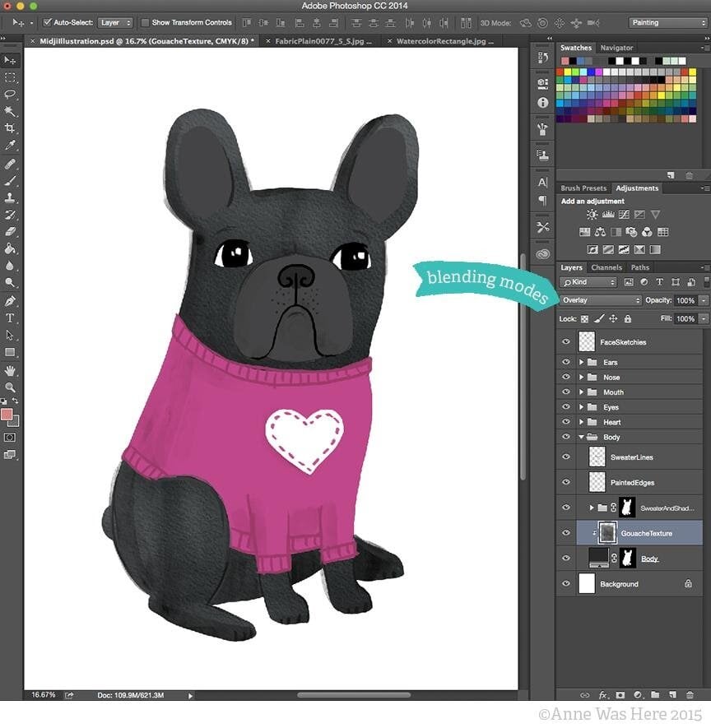Enable Show Transform Controls checkbox

[146, 22]
